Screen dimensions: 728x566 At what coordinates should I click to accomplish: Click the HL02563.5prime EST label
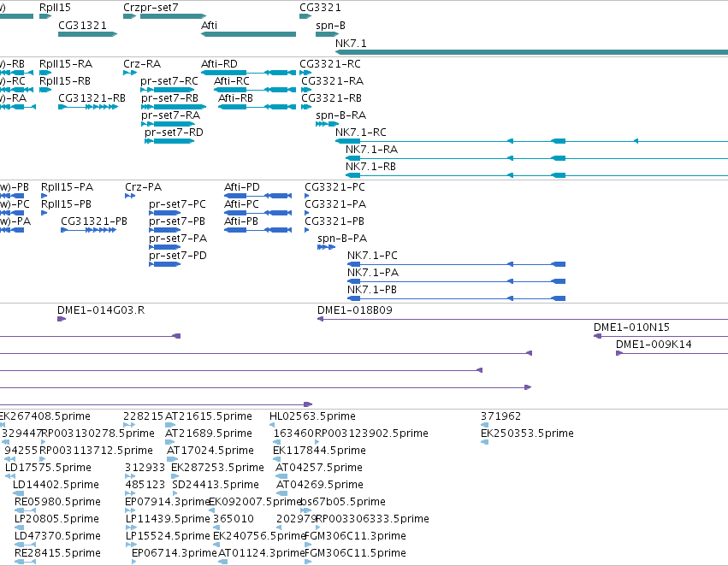312,416
